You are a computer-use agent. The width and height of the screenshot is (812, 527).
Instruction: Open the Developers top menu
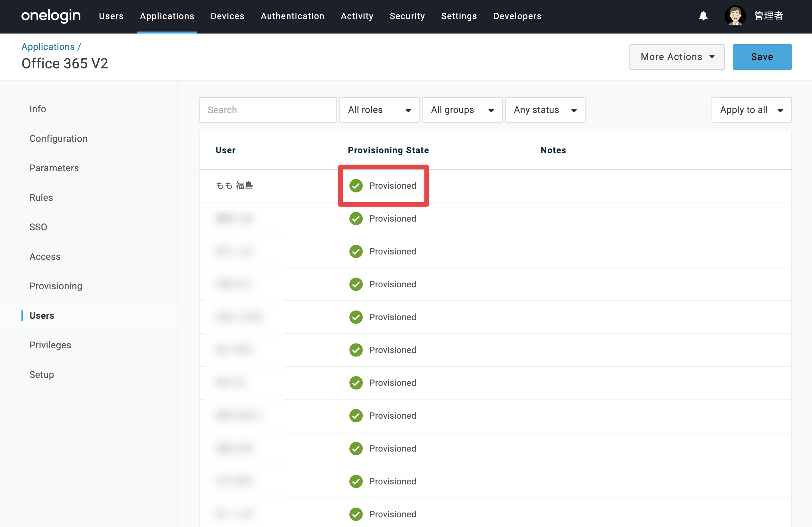click(x=518, y=16)
